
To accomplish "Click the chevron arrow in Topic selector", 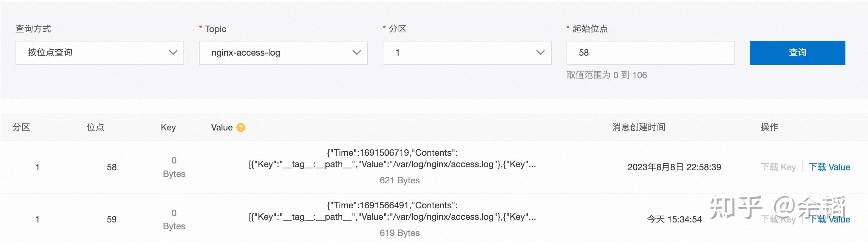I will coord(356,53).
